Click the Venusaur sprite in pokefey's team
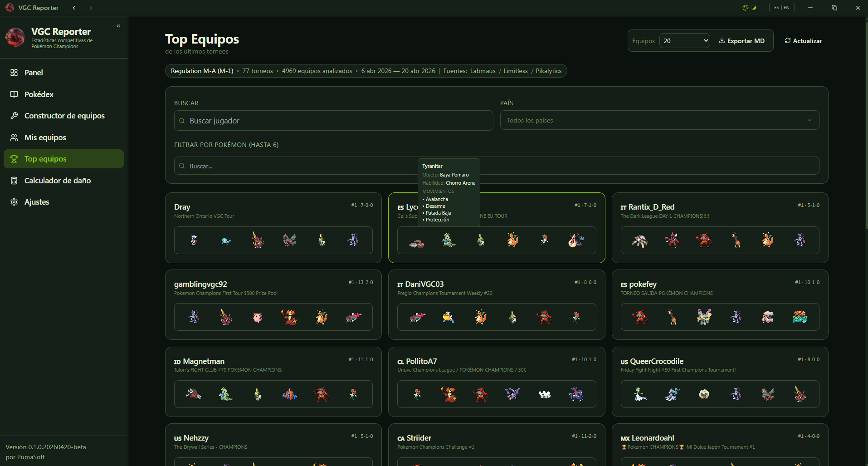868x466 pixels. [800, 317]
